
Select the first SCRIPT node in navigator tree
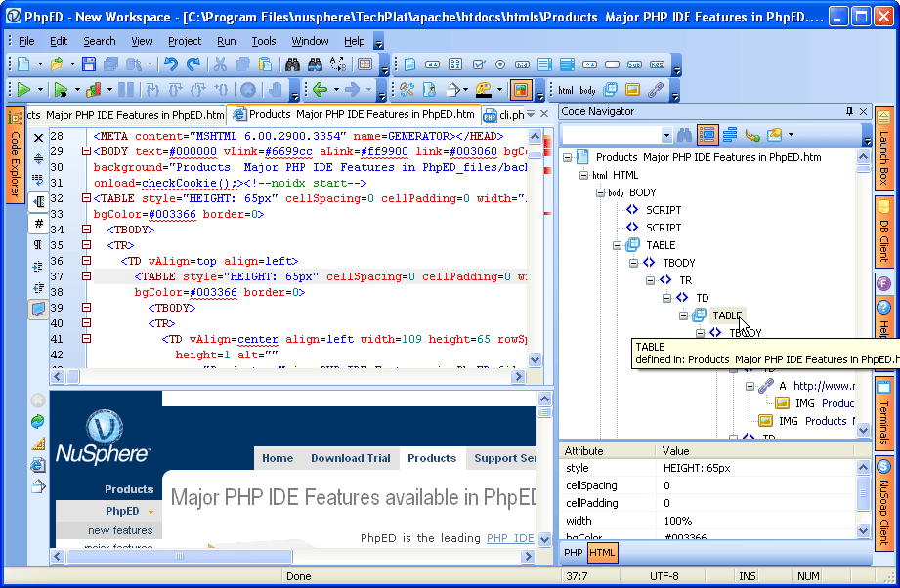pos(664,210)
